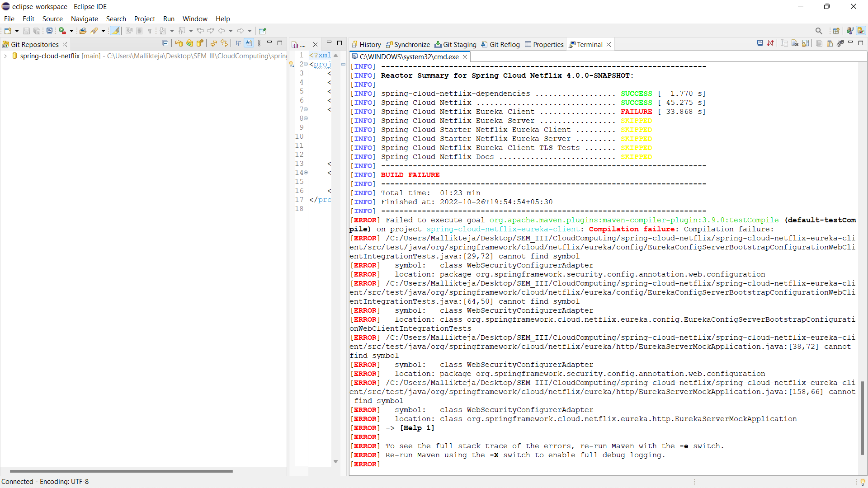868x488 pixels.
Task: Open the New wizard dropdown arrow
Action: click(x=17, y=31)
